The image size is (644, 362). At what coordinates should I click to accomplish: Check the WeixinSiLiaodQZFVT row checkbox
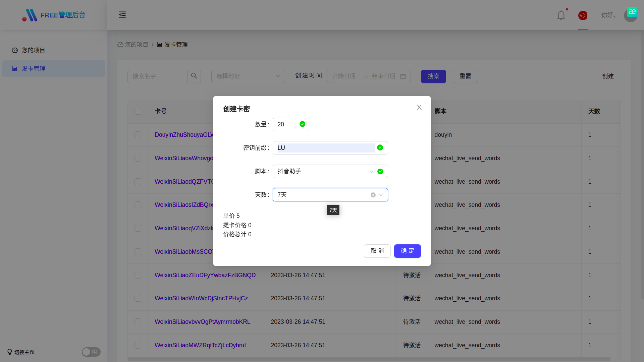click(138, 182)
